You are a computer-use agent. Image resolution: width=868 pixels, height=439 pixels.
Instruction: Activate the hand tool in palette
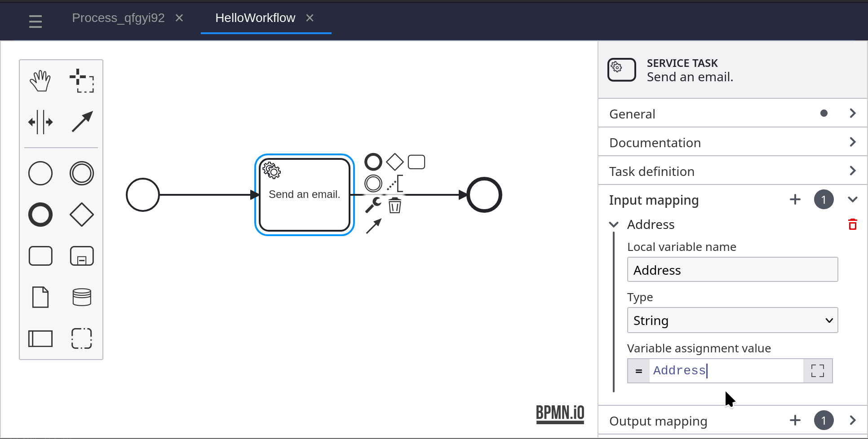40,81
